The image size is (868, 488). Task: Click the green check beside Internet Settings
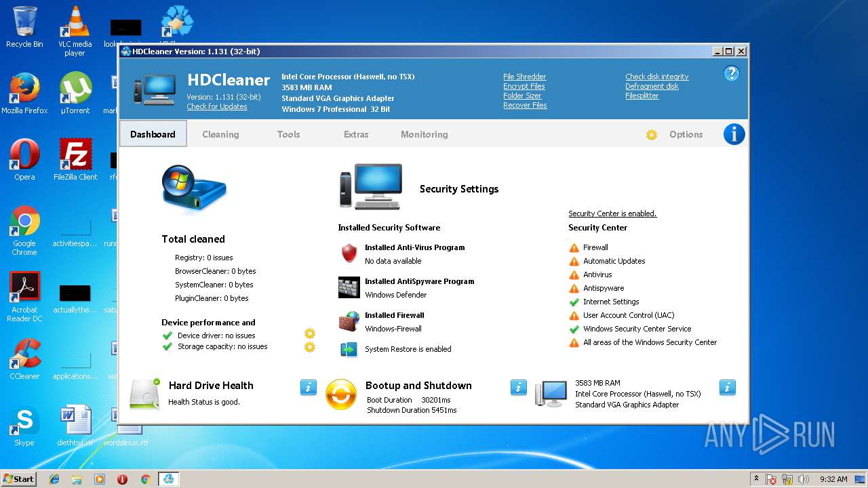click(x=574, y=302)
